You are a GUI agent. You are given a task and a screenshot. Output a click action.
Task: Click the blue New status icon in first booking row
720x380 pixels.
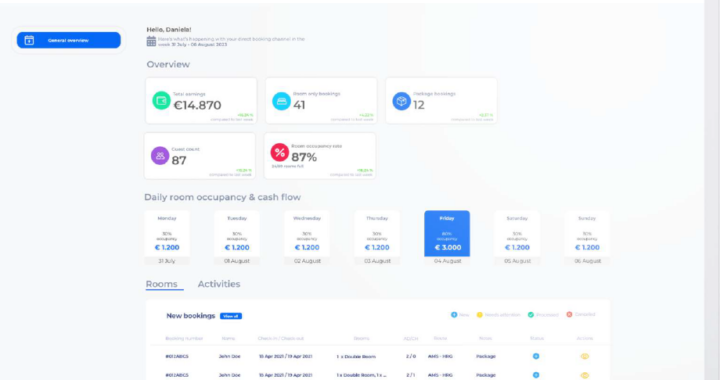tap(536, 356)
